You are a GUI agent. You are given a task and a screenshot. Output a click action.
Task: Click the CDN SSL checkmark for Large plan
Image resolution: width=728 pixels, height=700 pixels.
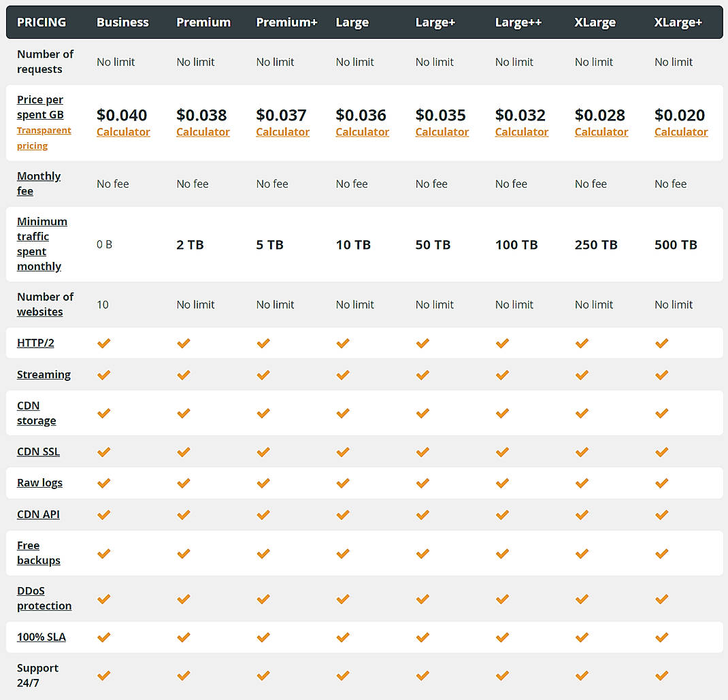tap(343, 452)
